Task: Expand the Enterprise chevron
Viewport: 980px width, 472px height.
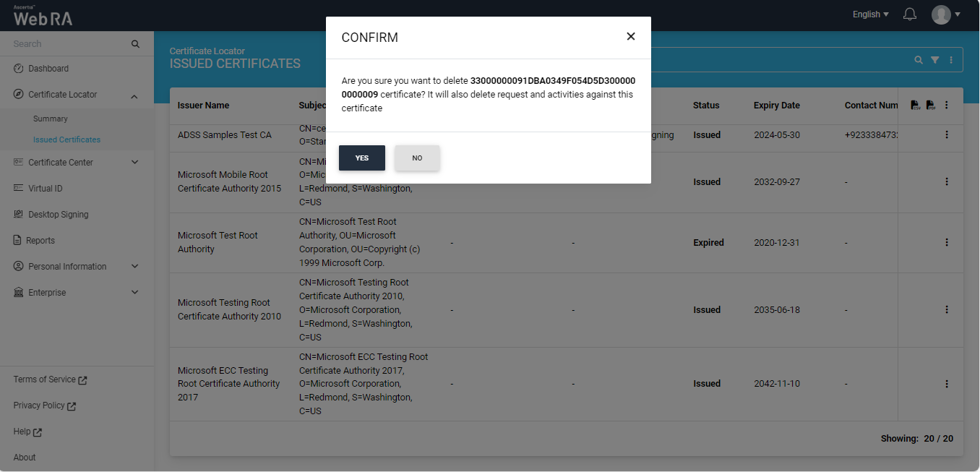Action: pyautogui.click(x=134, y=293)
